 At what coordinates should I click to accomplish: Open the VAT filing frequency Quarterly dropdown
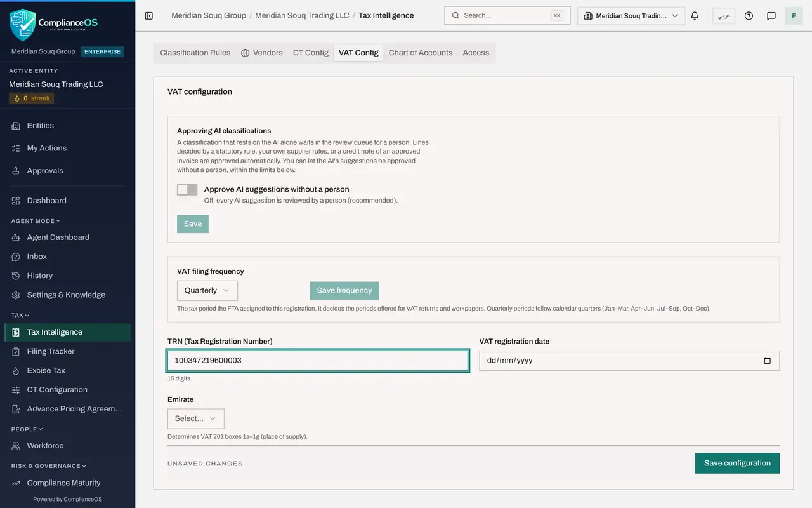click(x=207, y=290)
